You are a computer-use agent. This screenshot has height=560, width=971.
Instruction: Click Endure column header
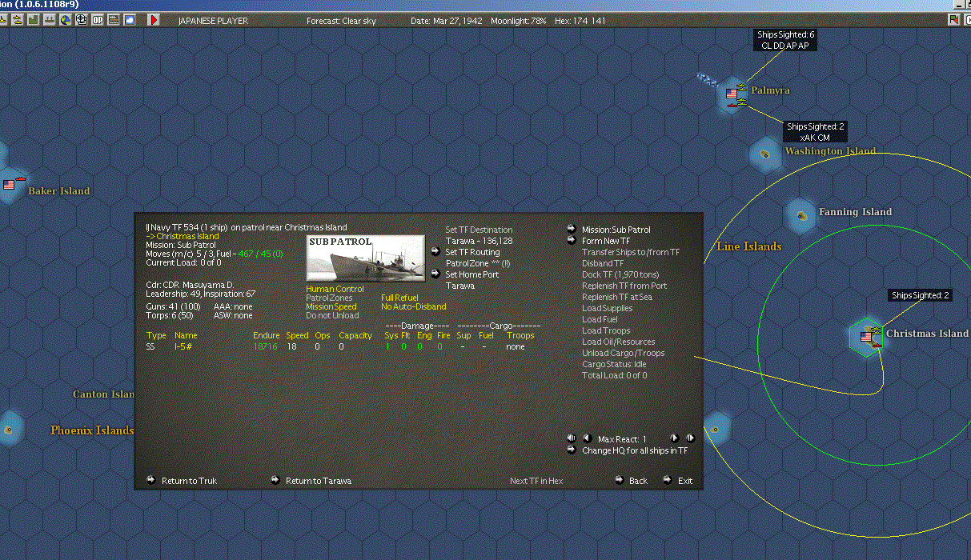tap(266, 335)
